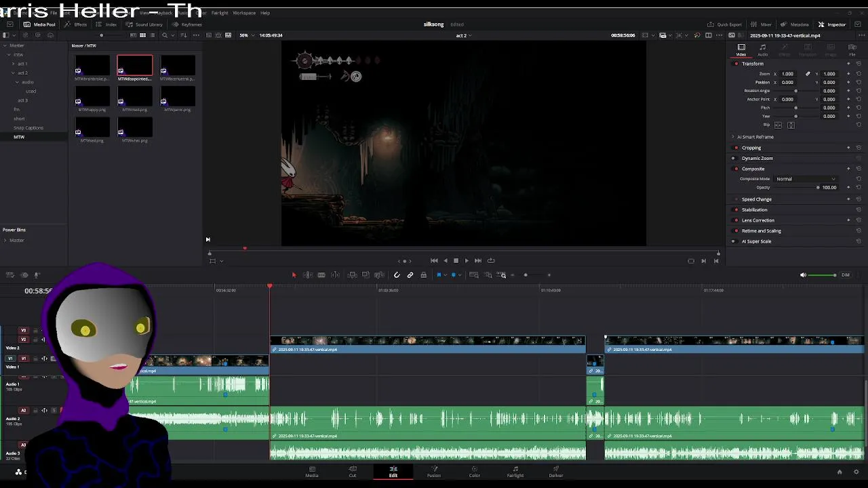Switch to the Fairlight page
The height and width of the screenshot is (488, 868).
(515, 472)
